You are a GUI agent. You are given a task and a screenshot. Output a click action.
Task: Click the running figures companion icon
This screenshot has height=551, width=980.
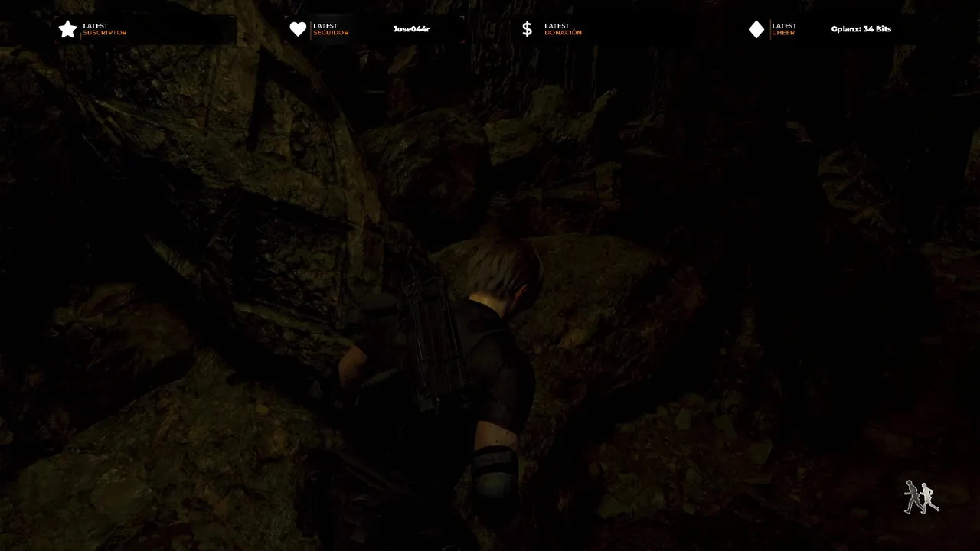(x=921, y=497)
